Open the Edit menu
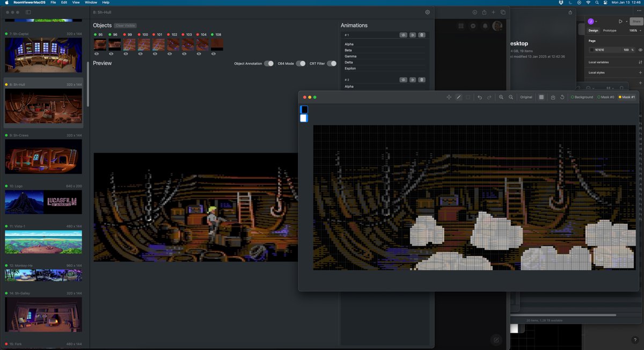Viewport: 644px width, 350px height. [64, 3]
